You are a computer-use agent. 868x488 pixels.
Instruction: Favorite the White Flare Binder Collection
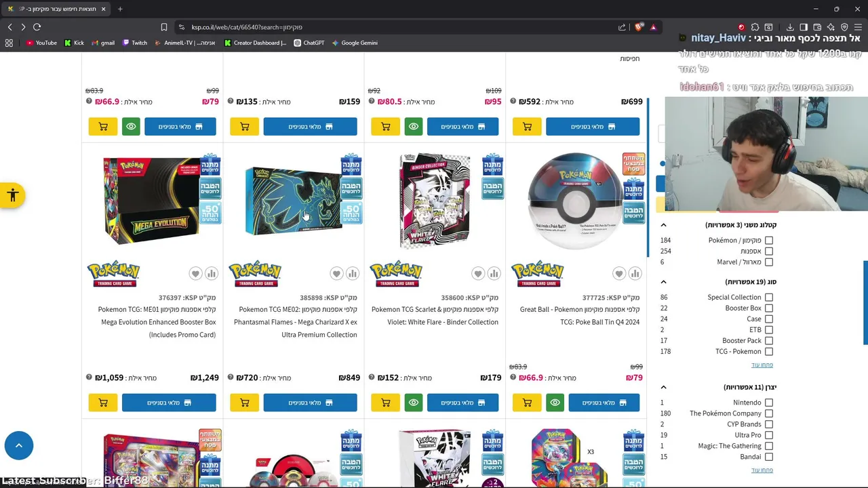478,274
